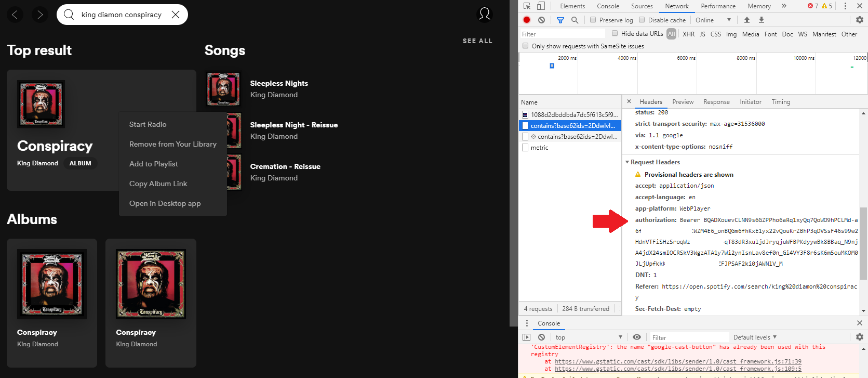Click the console live expression eye icon
Screen dimensions: 868x378
pyautogui.click(x=637, y=337)
